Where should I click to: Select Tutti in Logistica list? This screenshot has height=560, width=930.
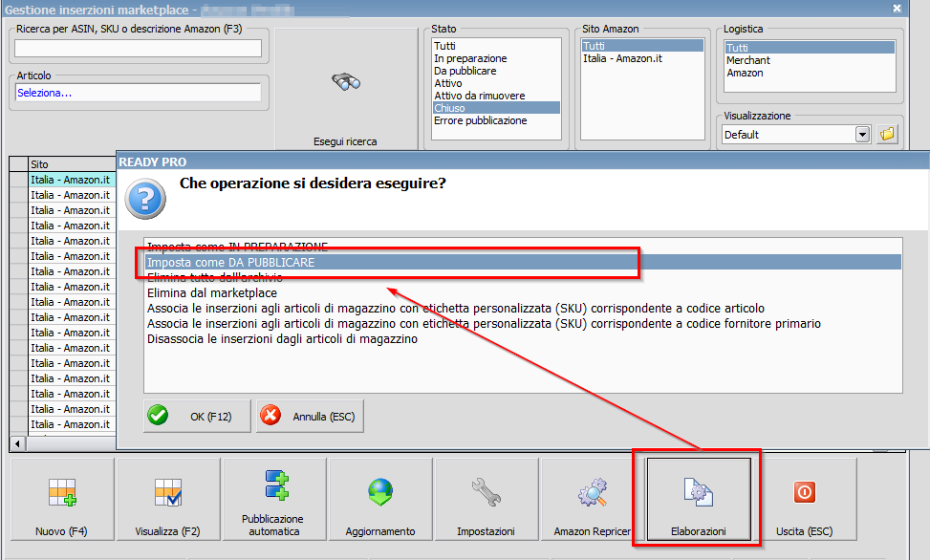(810, 48)
